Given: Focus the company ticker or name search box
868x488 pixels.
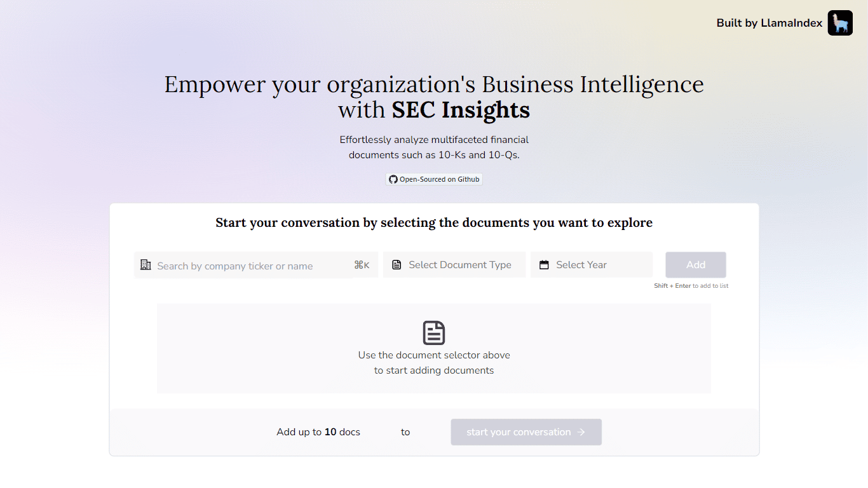Looking at the screenshot, I should click(248, 266).
